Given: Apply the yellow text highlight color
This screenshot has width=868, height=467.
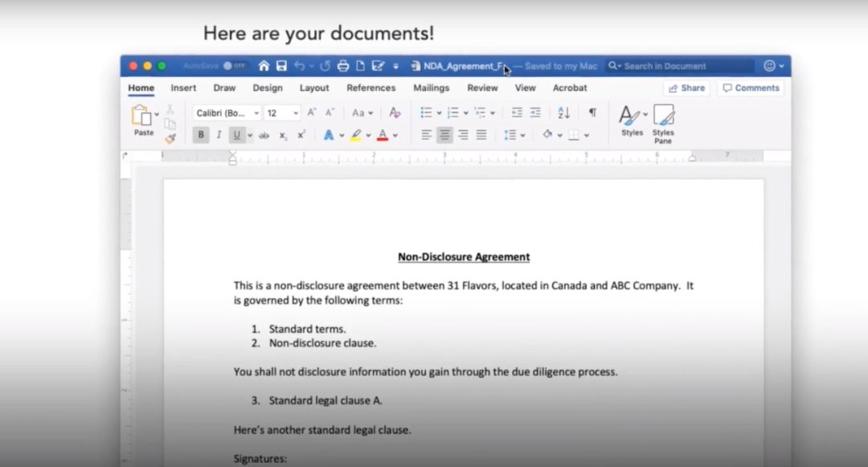Looking at the screenshot, I should coord(355,135).
